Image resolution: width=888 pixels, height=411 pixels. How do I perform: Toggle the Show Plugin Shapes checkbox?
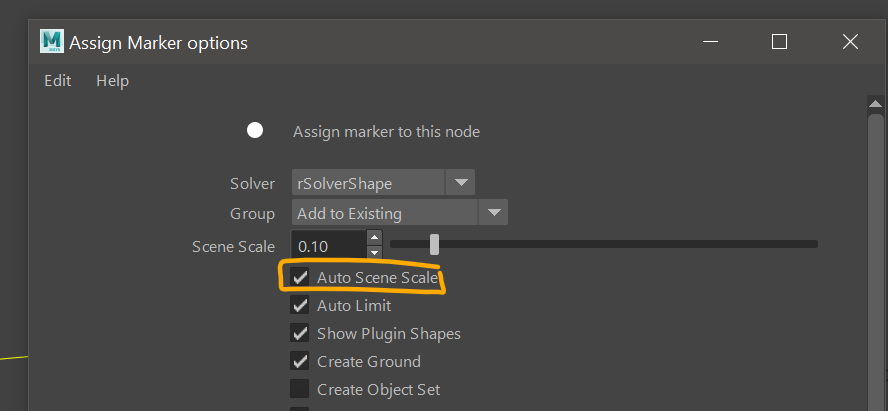pos(300,333)
